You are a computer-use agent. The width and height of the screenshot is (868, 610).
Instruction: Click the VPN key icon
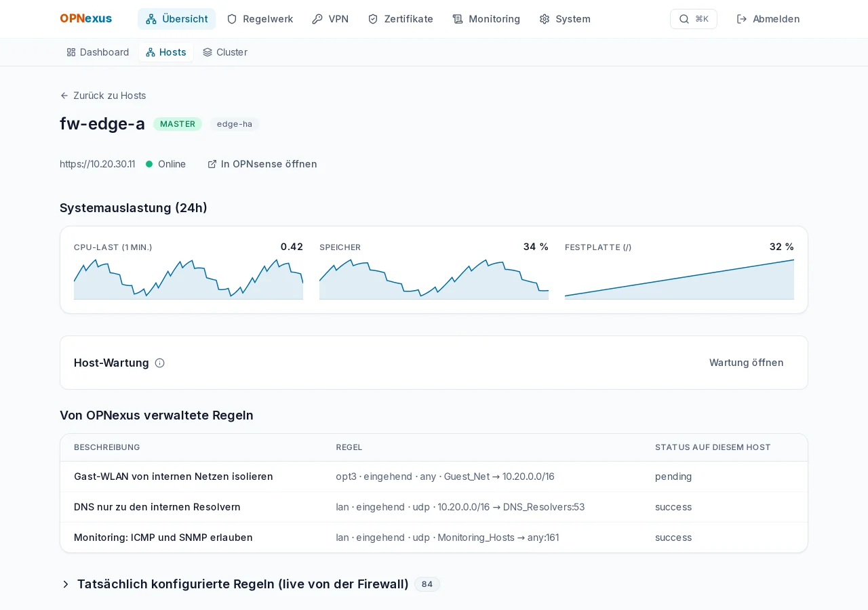317,19
